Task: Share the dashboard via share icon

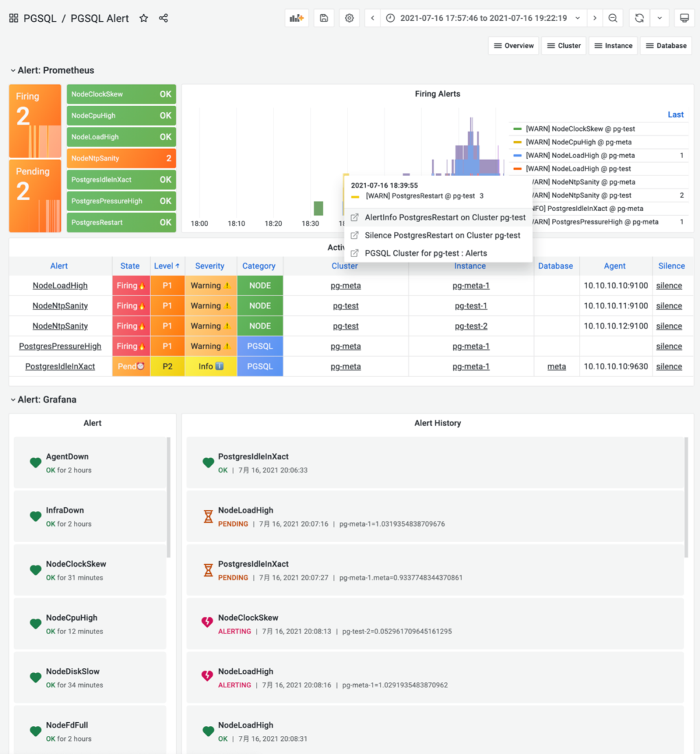Action: point(163,18)
